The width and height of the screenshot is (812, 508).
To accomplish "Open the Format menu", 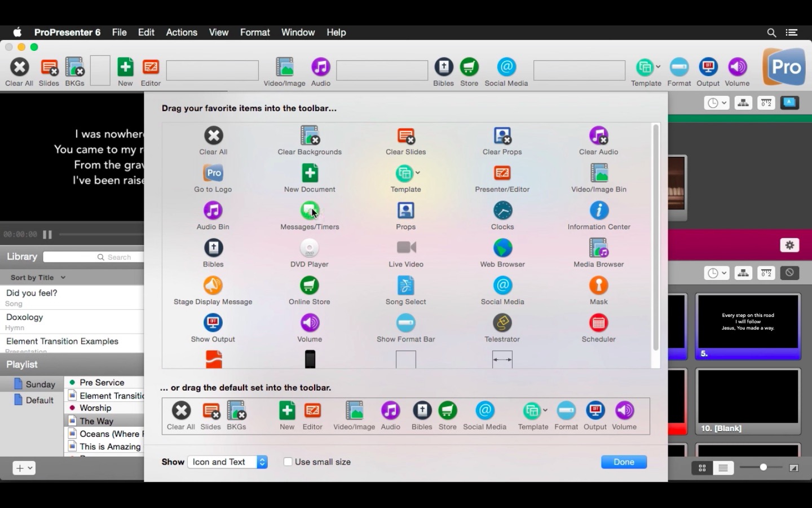I will (x=255, y=32).
